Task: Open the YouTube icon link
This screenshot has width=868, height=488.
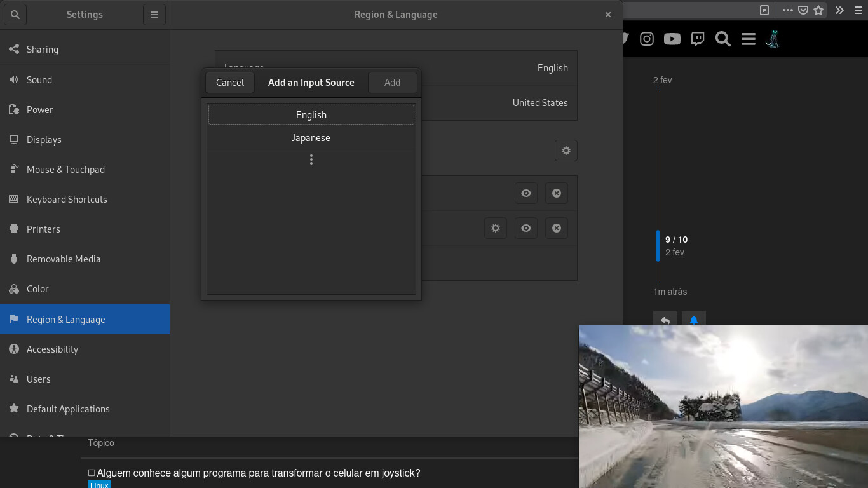Action: (x=672, y=39)
